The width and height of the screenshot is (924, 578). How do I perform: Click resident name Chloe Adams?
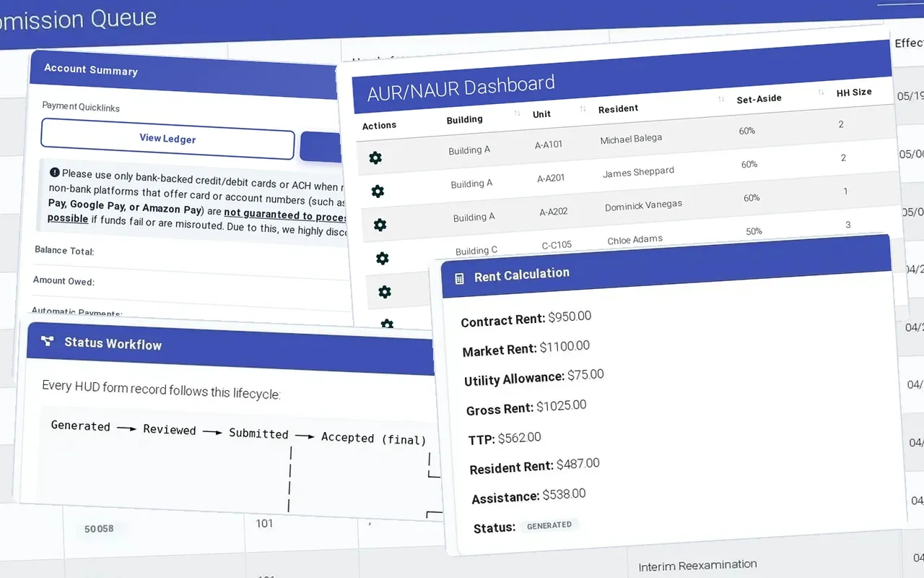tap(635, 240)
